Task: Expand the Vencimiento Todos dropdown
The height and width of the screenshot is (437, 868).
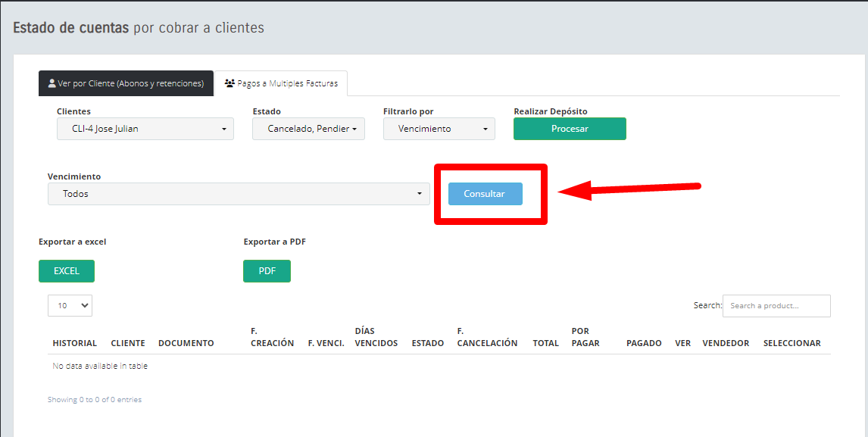Action: [x=239, y=194]
